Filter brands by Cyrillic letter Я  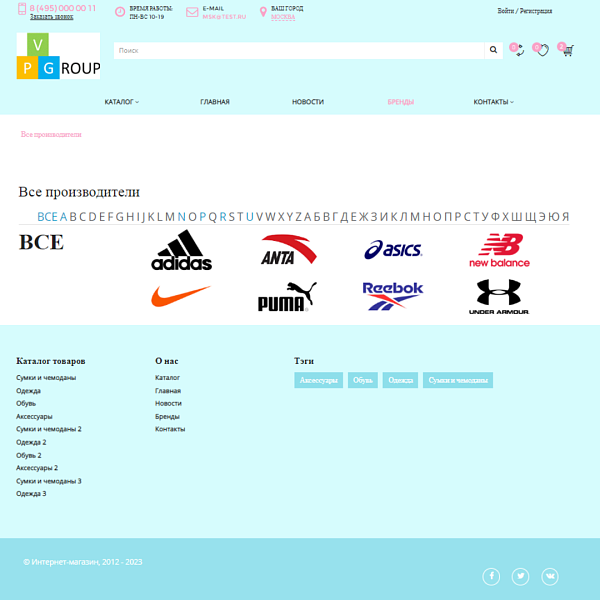566,217
